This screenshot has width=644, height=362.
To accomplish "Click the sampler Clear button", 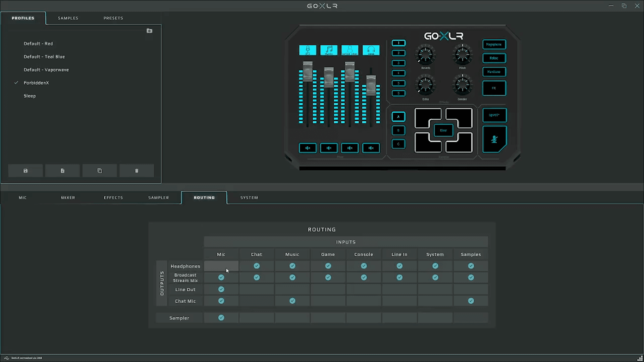I will point(443,130).
